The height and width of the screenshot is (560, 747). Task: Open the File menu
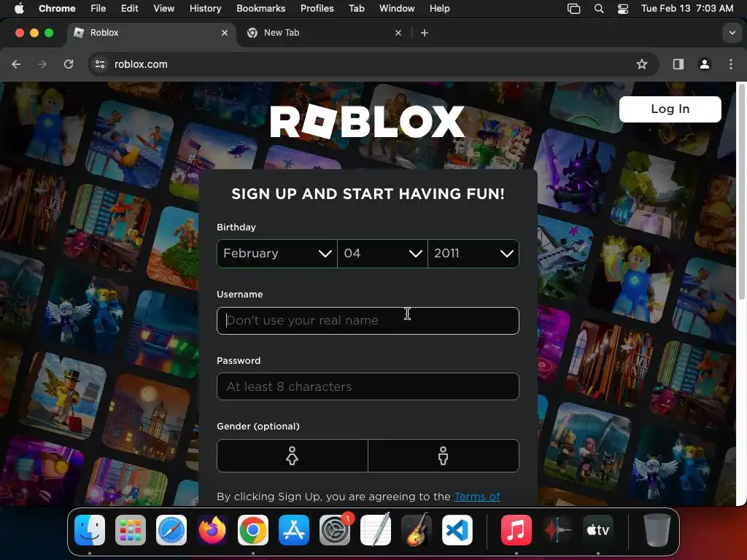pyautogui.click(x=98, y=8)
